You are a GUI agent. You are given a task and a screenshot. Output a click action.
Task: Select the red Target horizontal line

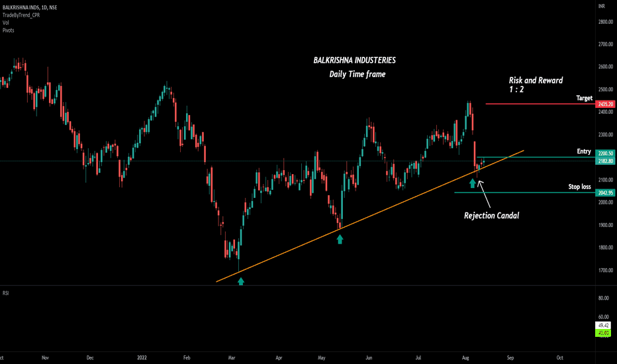540,104
